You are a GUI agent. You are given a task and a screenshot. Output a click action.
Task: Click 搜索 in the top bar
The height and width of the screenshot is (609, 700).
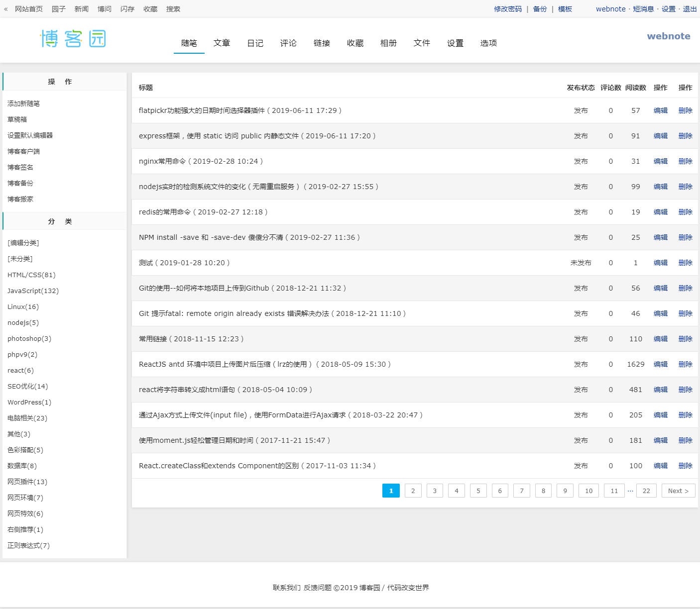pyautogui.click(x=173, y=9)
